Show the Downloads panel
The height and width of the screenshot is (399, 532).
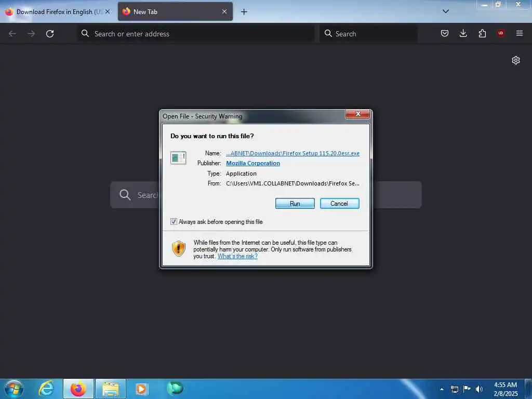[463, 33]
